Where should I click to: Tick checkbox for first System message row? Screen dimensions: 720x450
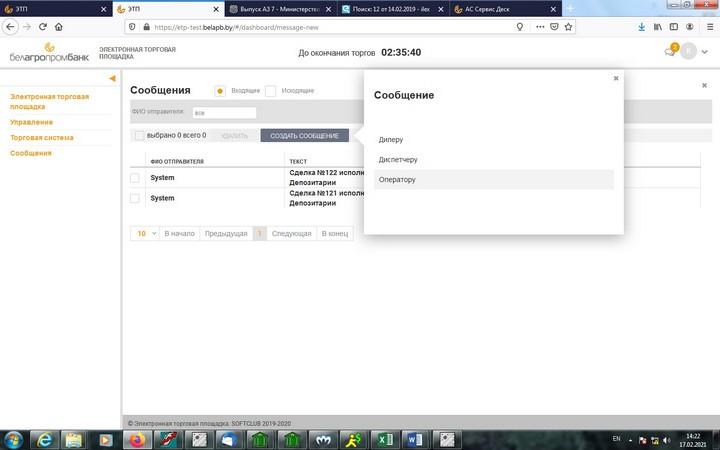click(x=135, y=178)
